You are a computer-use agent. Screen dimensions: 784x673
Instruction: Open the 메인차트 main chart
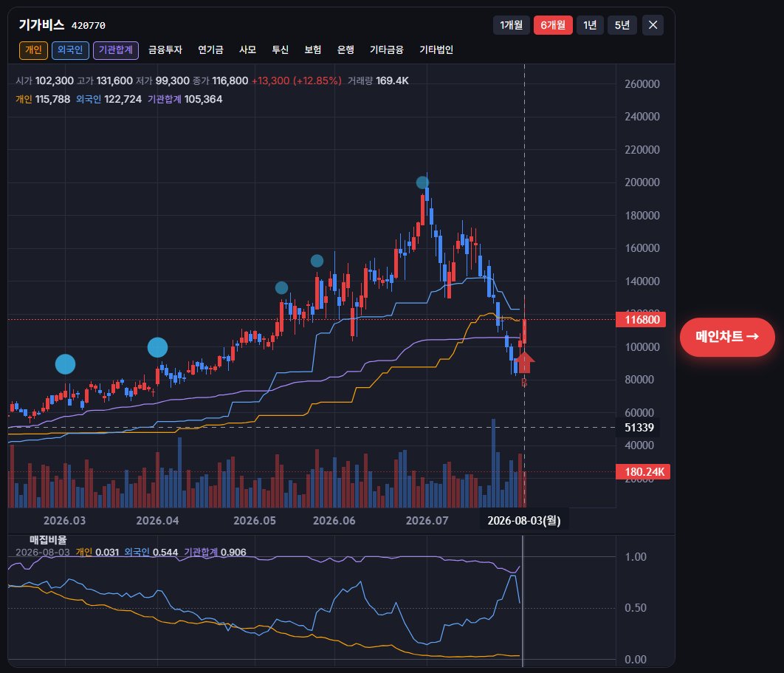(x=727, y=337)
